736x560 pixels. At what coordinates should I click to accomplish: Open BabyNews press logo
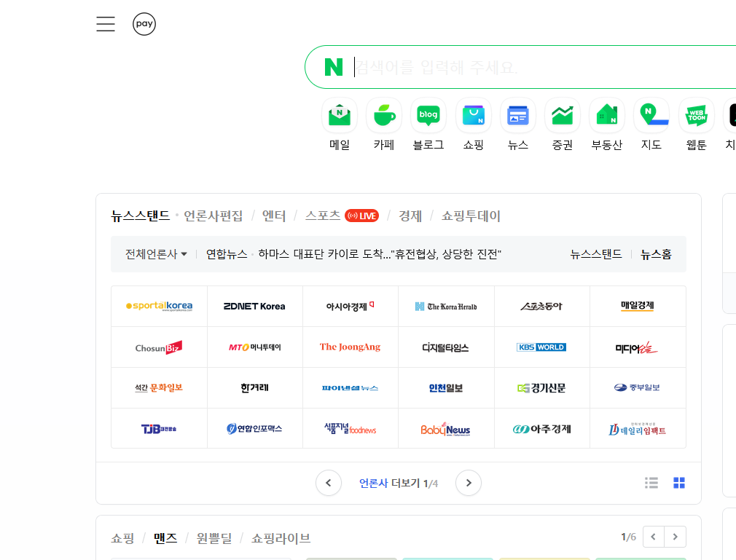pos(446,429)
